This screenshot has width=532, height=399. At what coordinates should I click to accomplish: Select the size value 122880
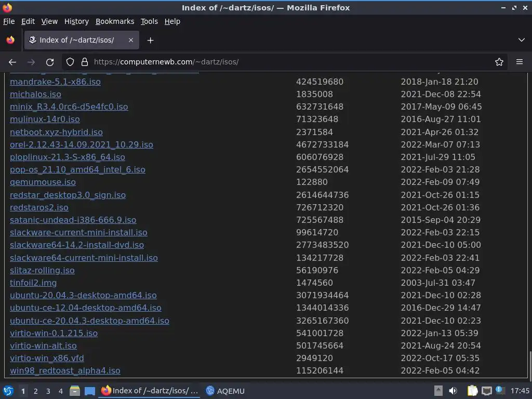click(312, 182)
